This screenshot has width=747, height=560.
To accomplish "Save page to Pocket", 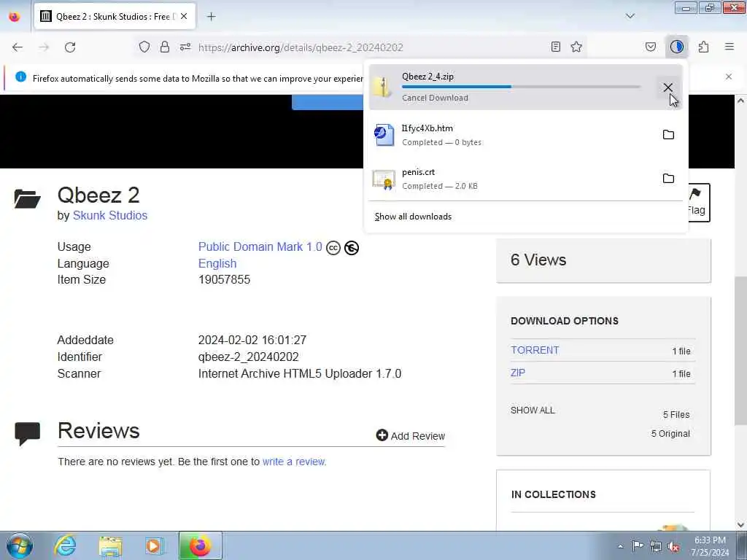I will [x=650, y=47].
